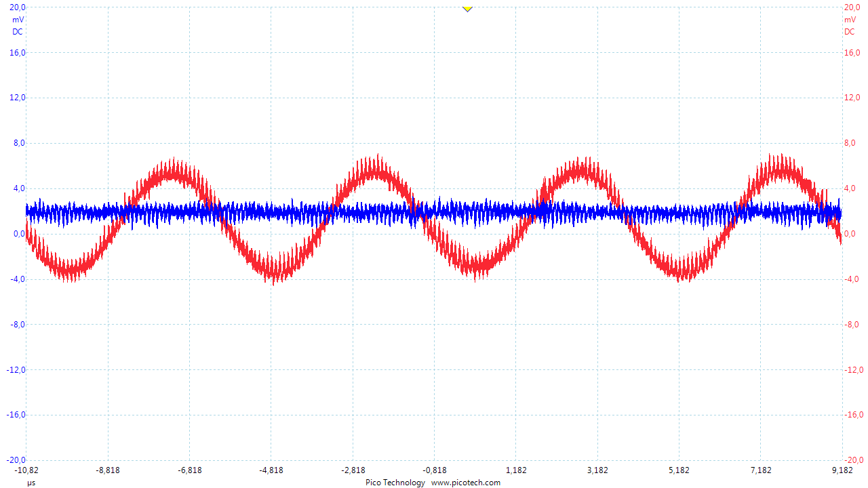
Task: Click red axis 16,0 value
Action: coord(852,52)
